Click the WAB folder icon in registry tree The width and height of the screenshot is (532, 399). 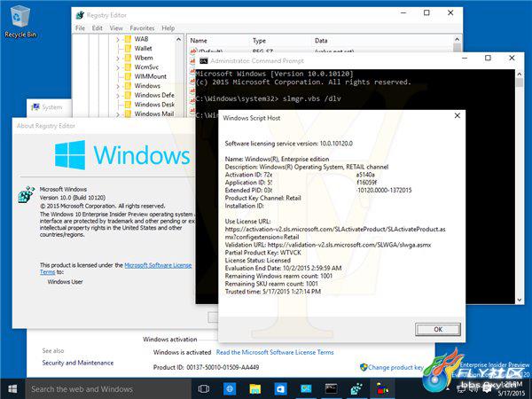(128, 39)
